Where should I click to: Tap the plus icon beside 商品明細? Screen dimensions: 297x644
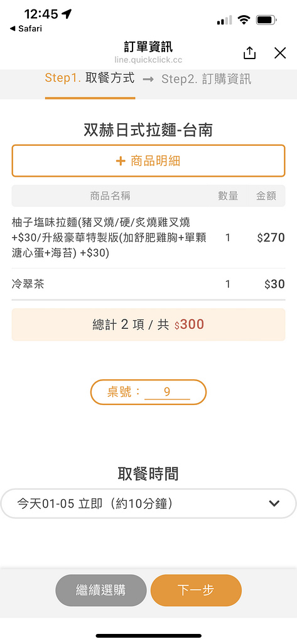tap(120, 160)
